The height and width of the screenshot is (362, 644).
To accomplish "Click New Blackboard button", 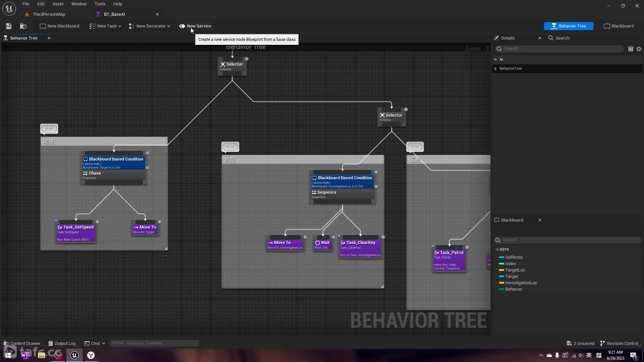I will (60, 26).
